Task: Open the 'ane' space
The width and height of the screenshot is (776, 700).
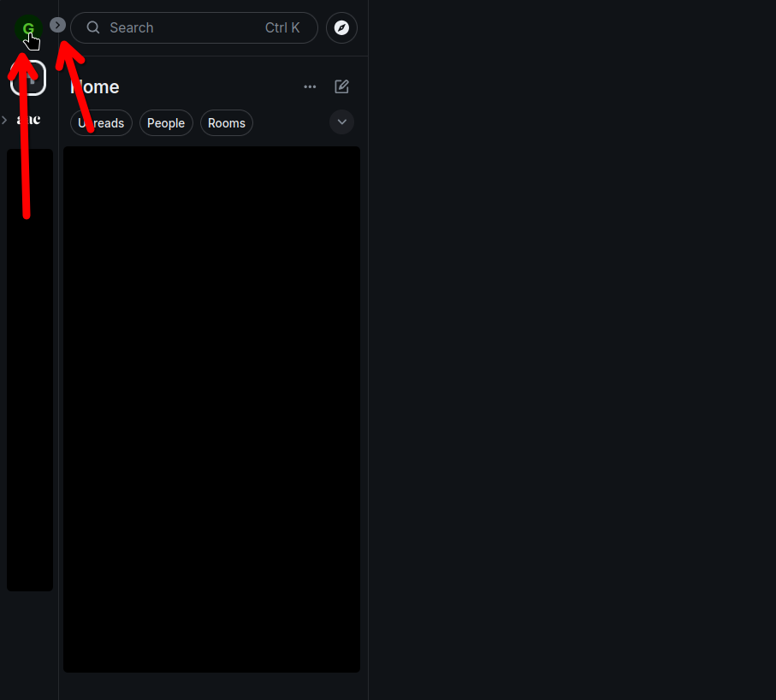Action: pyautogui.click(x=29, y=120)
